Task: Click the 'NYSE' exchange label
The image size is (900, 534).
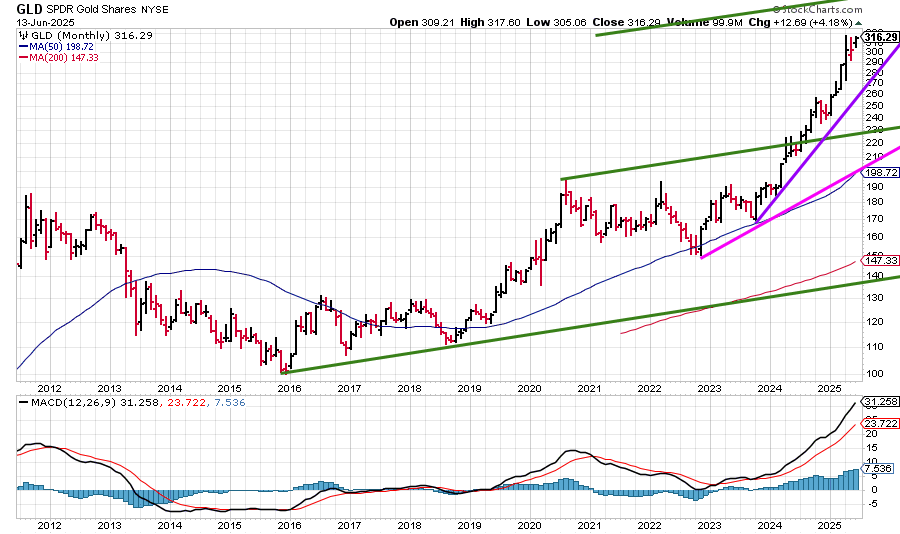Action: (x=155, y=10)
